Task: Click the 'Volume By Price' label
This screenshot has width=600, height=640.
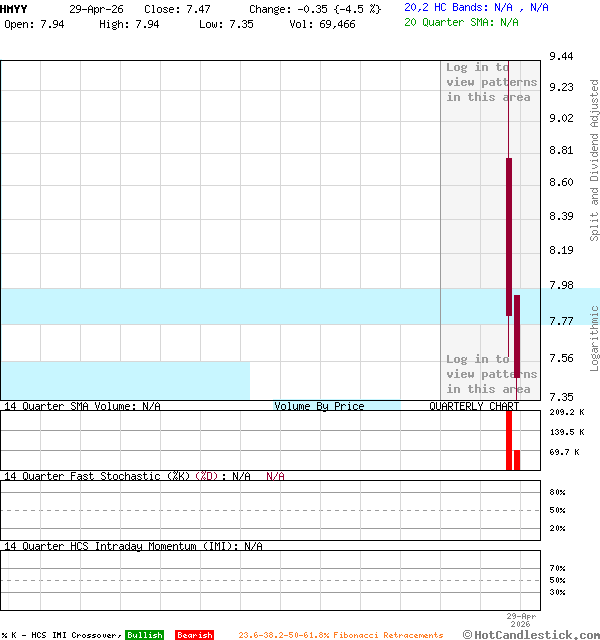Action: 320,406
